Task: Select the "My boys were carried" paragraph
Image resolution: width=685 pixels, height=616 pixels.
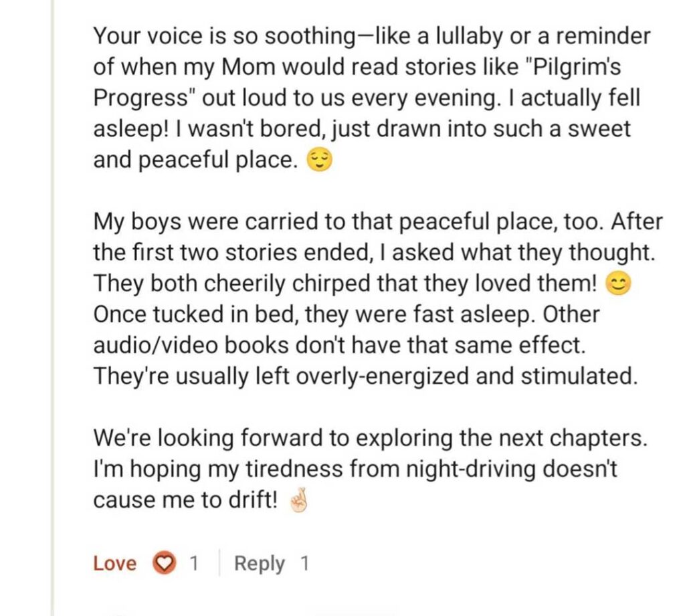Action: 375,299
